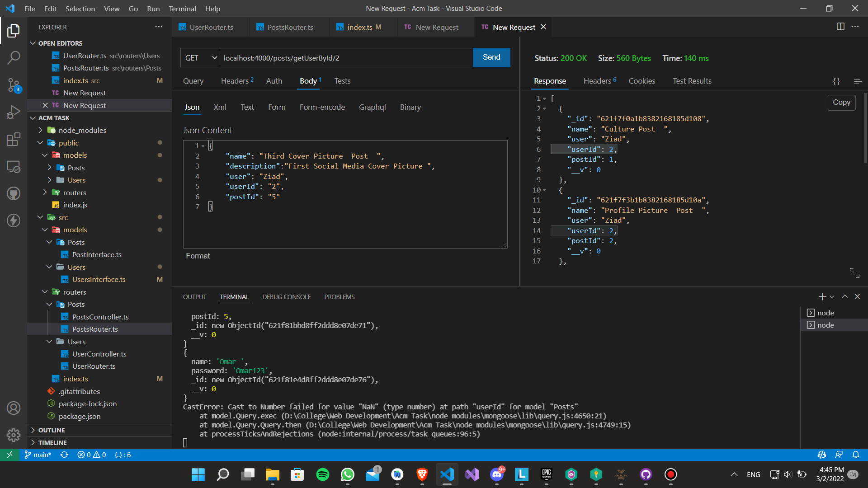Open the Extensions view
The image size is (868, 488).
14,139
